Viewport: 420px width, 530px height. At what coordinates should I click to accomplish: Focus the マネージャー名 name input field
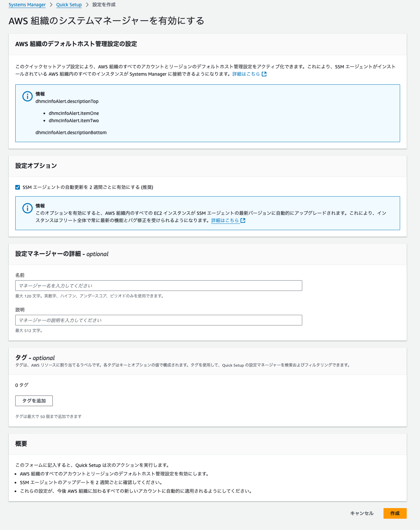pyautogui.click(x=159, y=286)
